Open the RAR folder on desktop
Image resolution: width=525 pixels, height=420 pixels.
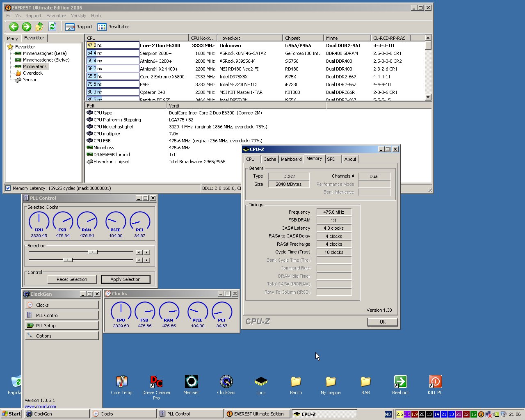[x=365, y=385]
